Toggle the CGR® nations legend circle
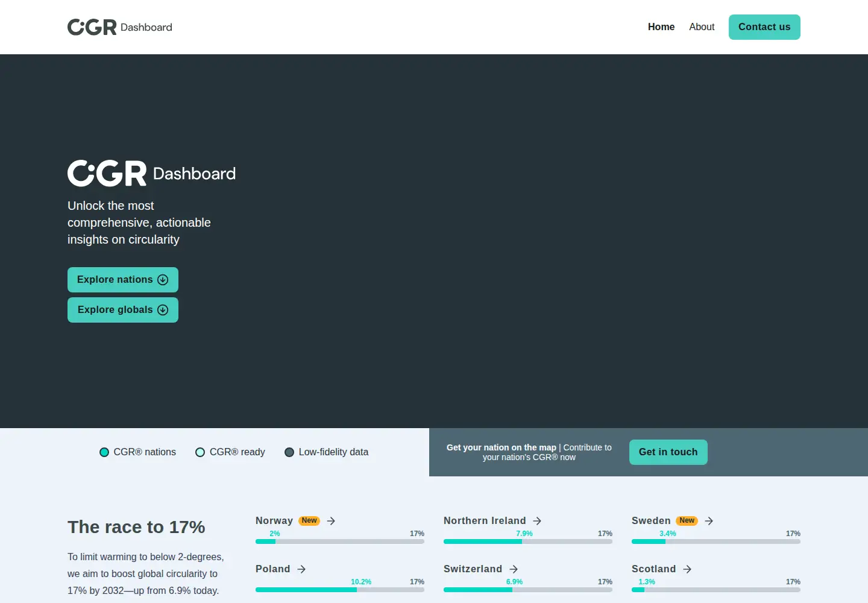This screenshot has height=603, width=868. (104, 452)
